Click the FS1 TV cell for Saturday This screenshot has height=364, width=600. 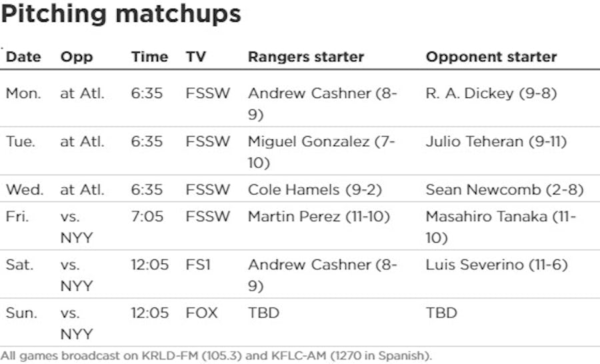198,265
